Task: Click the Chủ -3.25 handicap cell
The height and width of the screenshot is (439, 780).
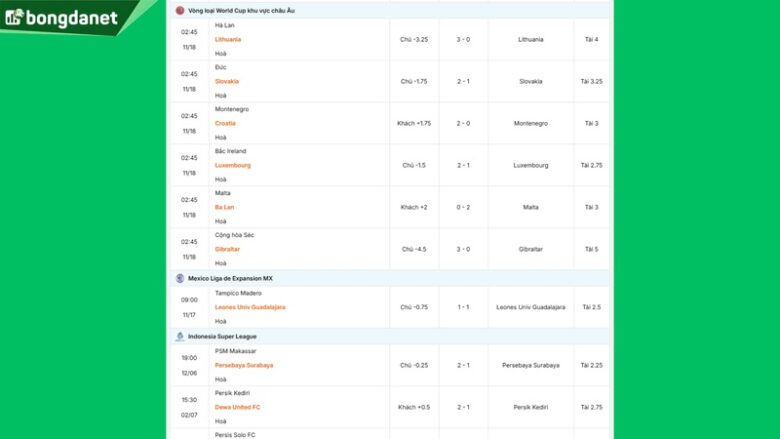Action: [x=414, y=39]
